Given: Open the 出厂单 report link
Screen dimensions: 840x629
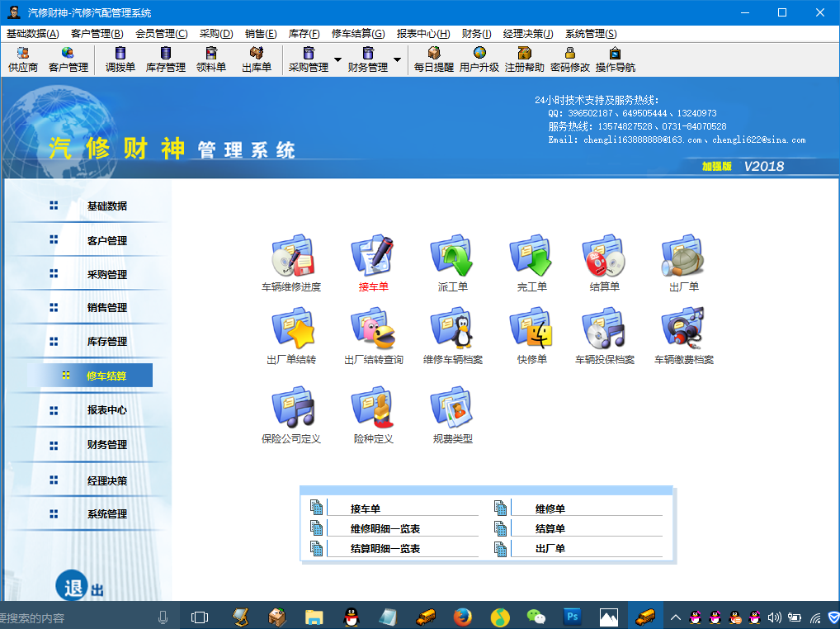Looking at the screenshot, I should pos(550,549).
